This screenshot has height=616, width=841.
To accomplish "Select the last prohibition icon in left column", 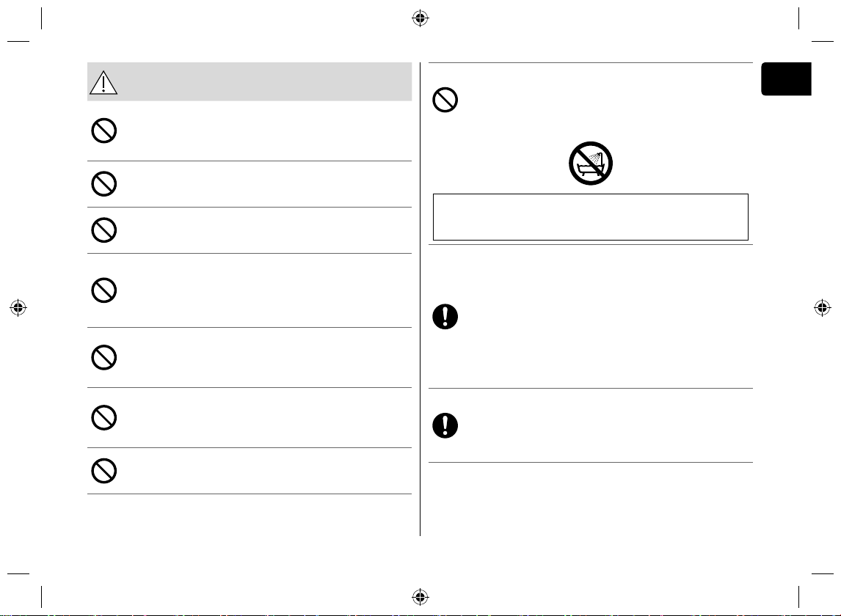I will coord(104,471).
